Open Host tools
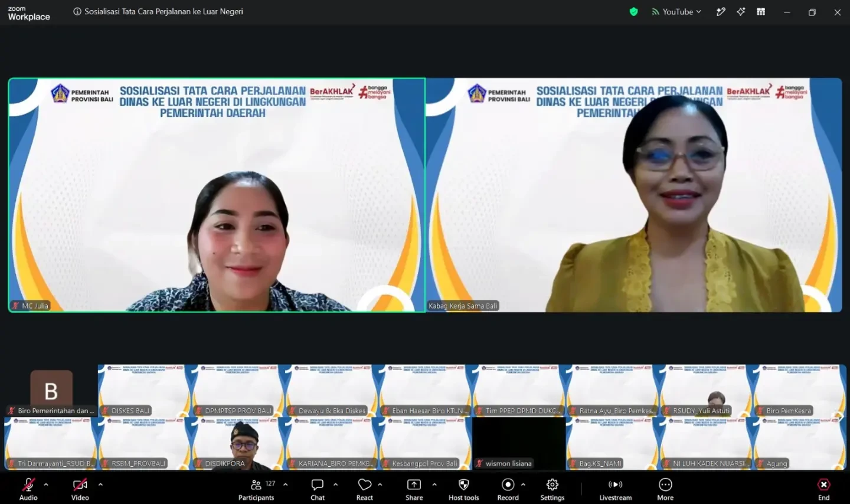This screenshot has height=504, width=850. (464, 489)
